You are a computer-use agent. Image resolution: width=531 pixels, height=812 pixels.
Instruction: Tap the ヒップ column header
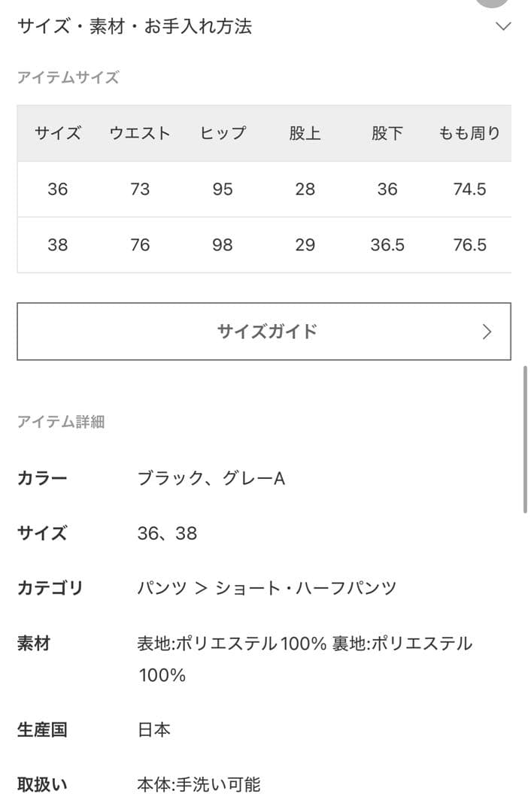(223, 133)
